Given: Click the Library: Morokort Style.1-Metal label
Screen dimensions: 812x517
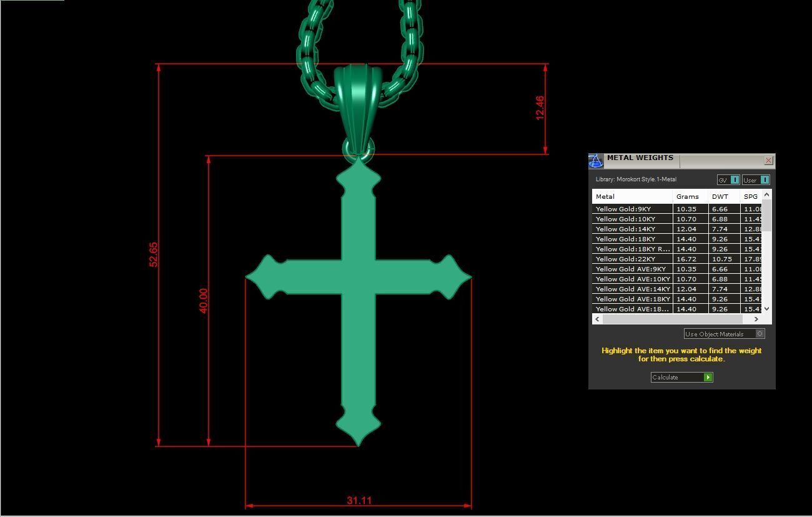Looking at the screenshot, I should 636,179.
